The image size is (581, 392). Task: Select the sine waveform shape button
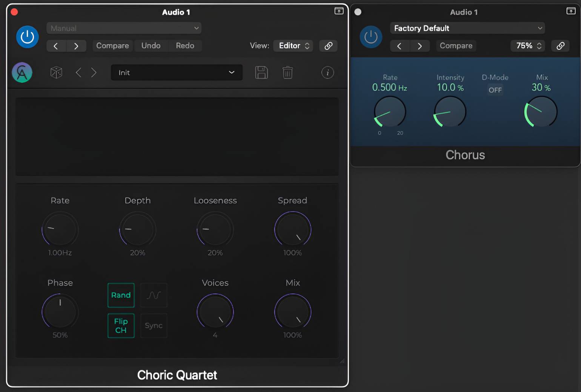tap(154, 295)
